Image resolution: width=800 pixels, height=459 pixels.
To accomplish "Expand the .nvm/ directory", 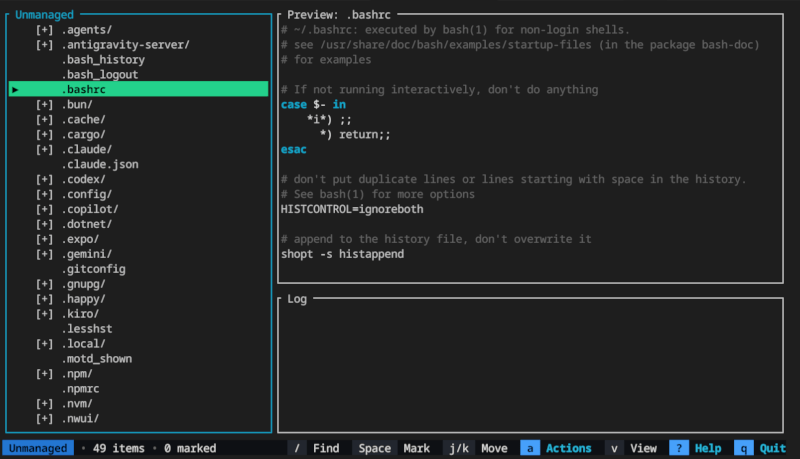I will pyautogui.click(x=44, y=403).
